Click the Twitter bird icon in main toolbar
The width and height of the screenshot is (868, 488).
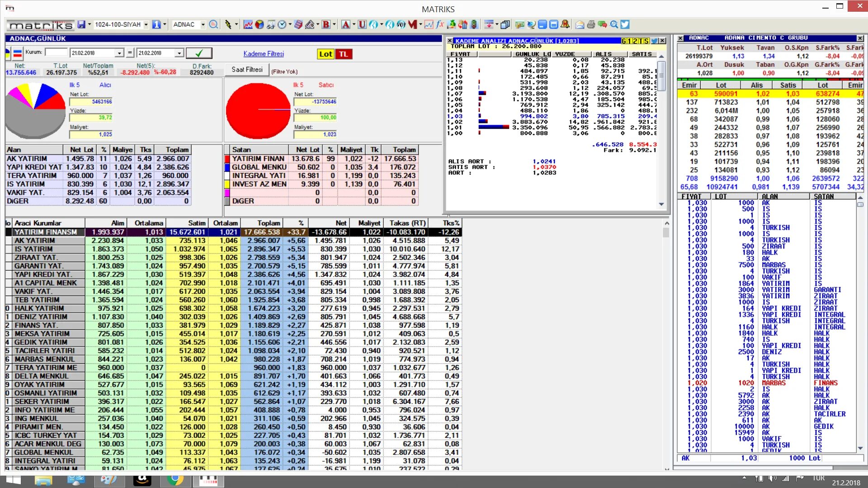click(x=625, y=24)
